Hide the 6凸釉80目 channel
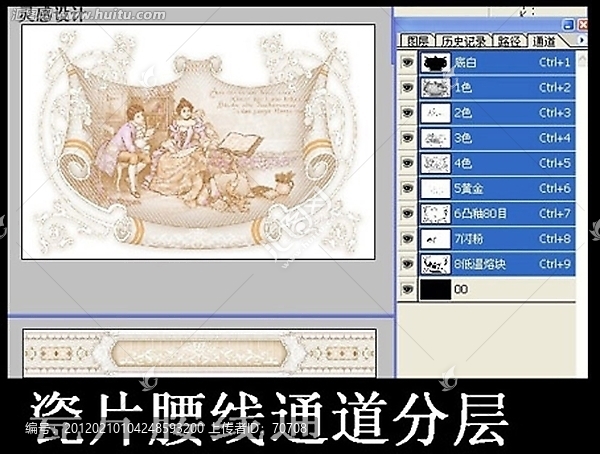This screenshot has width=600, height=454. coord(408,214)
